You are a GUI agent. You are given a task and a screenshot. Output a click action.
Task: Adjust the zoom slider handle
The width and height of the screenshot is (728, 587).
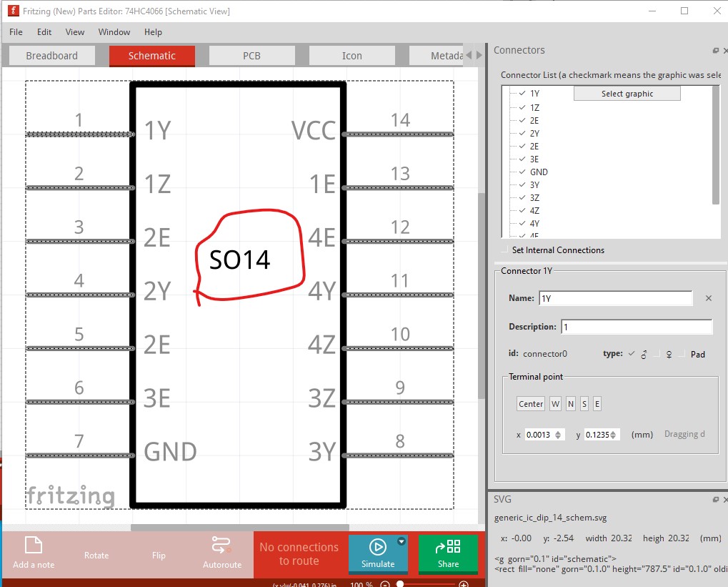tap(400, 583)
